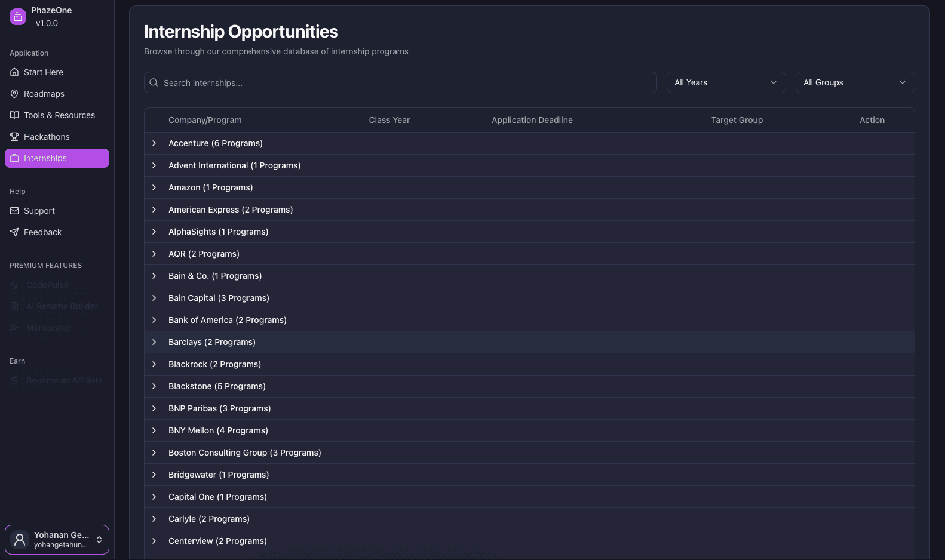
Task: Click the Feedback paper plane icon
Action: coord(14,232)
